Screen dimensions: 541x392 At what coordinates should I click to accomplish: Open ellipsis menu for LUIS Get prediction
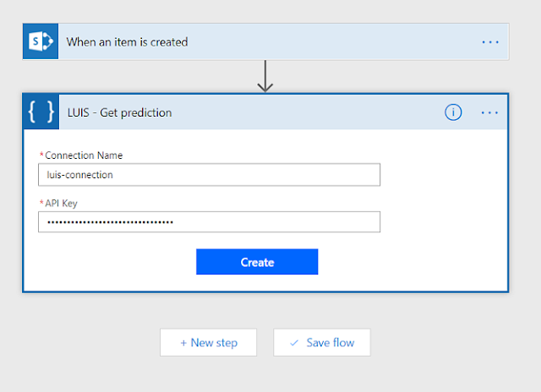point(489,112)
